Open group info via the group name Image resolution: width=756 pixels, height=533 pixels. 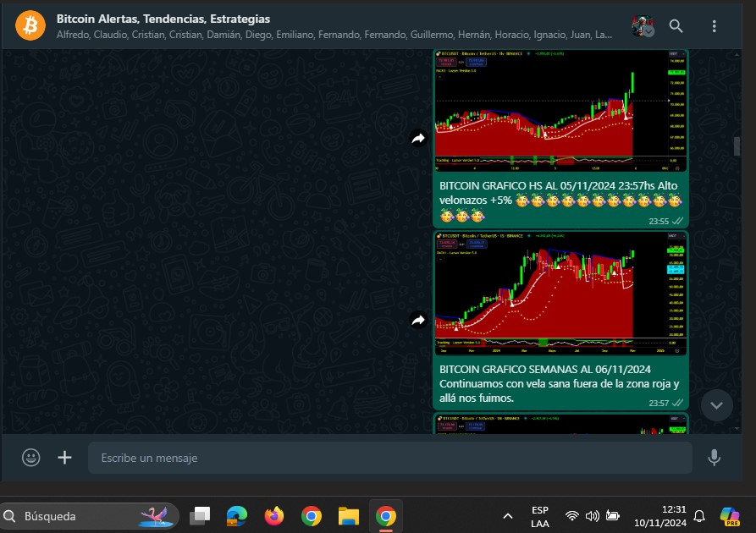tap(163, 19)
